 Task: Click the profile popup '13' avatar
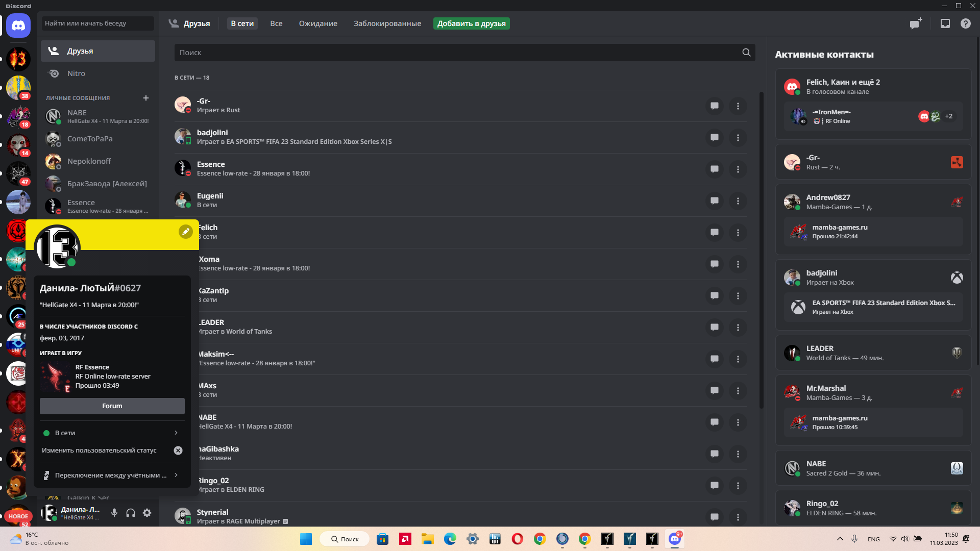click(57, 248)
